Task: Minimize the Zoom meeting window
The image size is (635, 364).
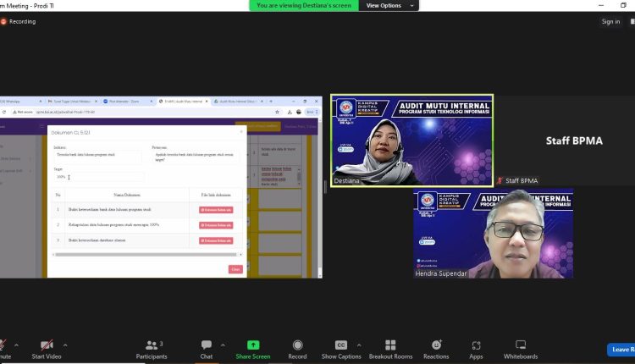Action: point(601,5)
